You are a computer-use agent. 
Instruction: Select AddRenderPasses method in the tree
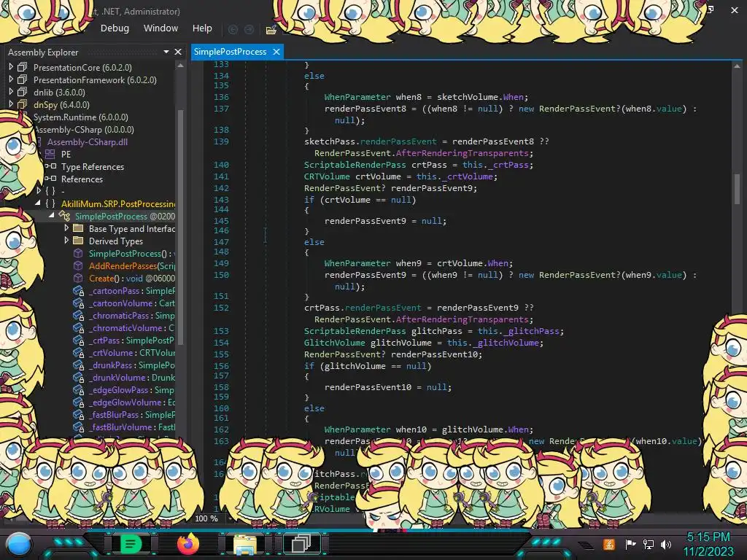pos(132,265)
